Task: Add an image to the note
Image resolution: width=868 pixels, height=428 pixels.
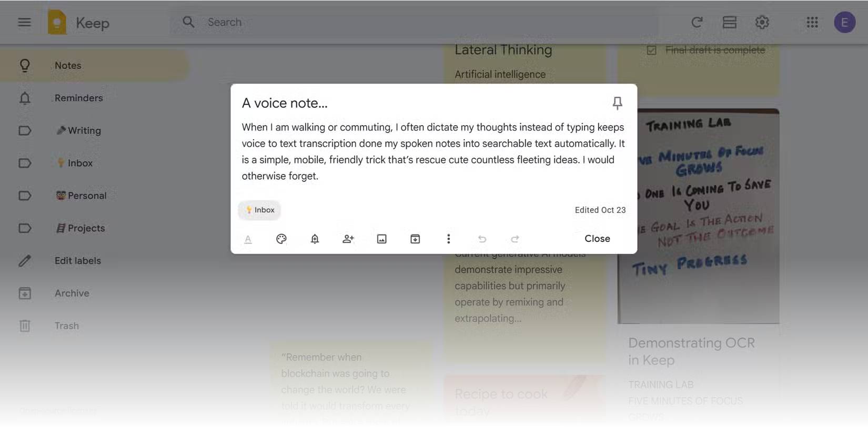Action: [382, 239]
